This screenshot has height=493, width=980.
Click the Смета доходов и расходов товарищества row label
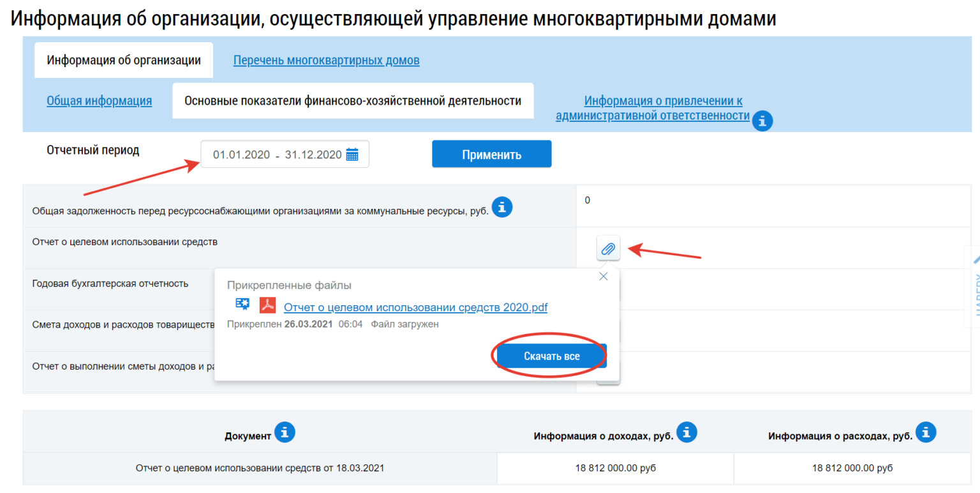point(122,324)
